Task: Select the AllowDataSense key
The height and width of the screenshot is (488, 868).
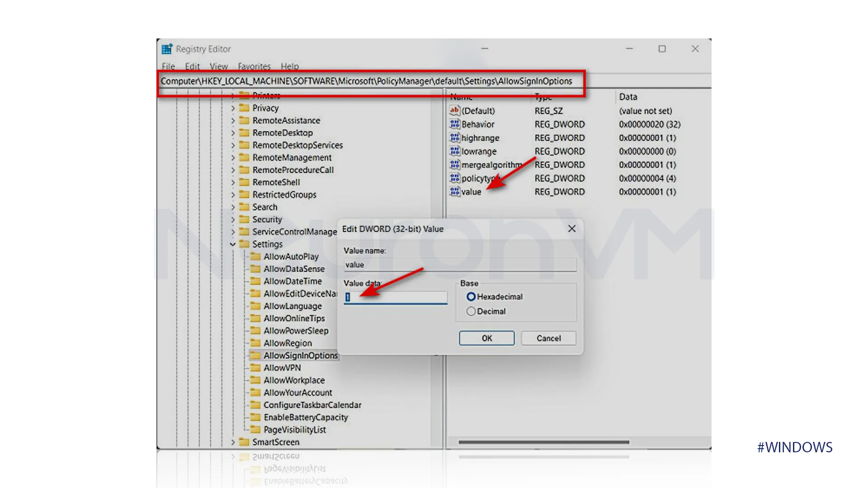Action: click(x=294, y=269)
